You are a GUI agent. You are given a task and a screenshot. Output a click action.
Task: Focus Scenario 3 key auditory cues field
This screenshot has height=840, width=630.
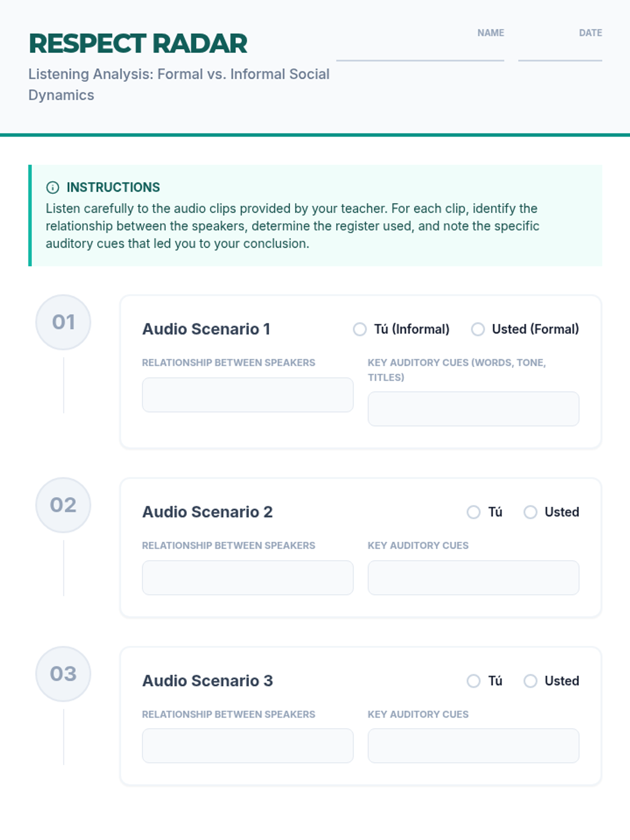click(473, 745)
